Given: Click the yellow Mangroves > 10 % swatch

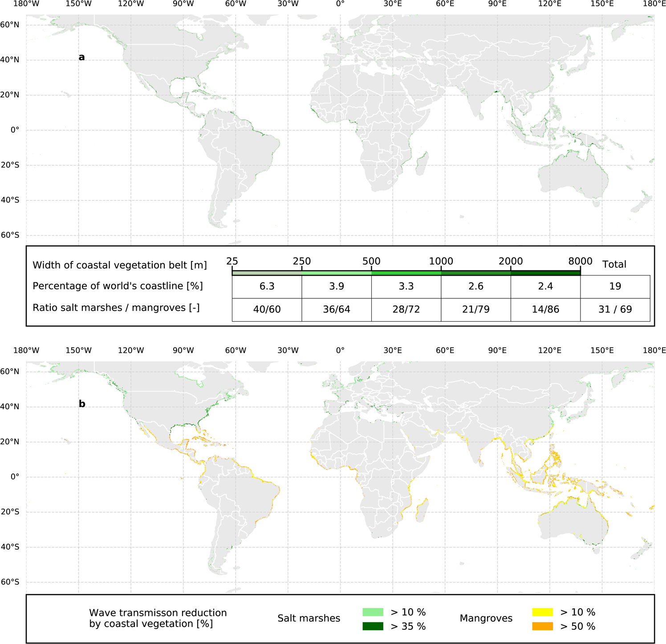Looking at the screenshot, I should point(543,612).
